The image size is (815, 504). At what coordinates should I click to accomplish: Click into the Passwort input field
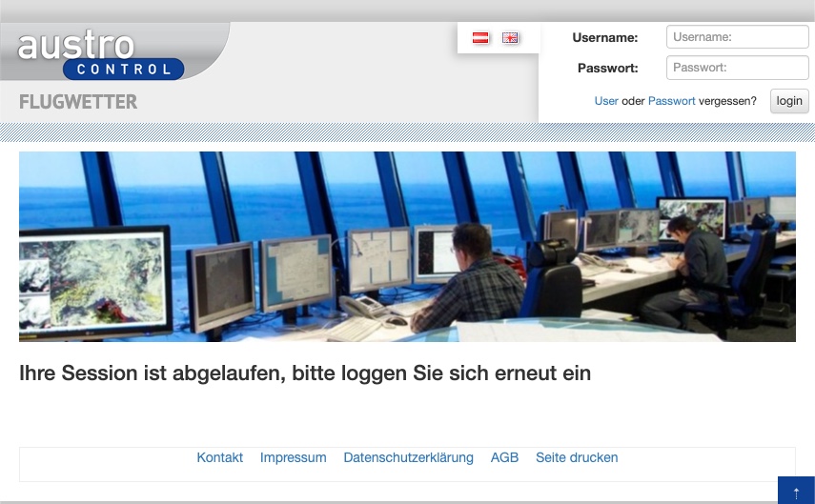pyautogui.click(x=737, y=68)
